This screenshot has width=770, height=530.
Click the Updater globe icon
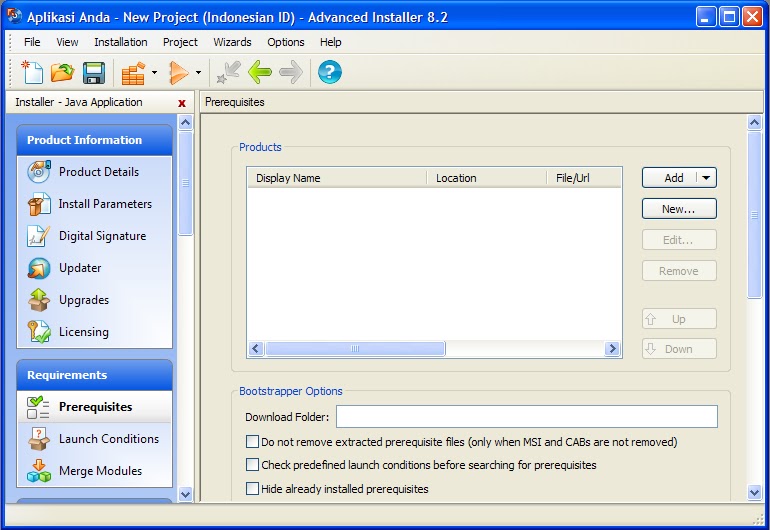39,268
